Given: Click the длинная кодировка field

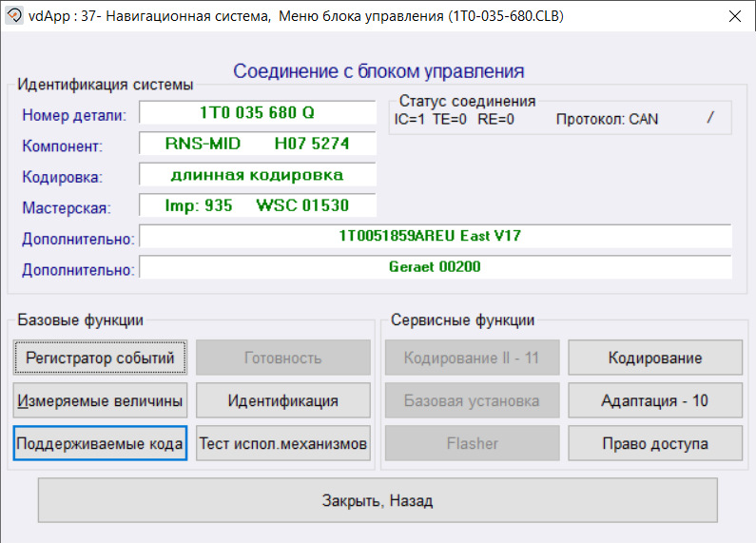Looking at the screenshot, I should (x=258, y=174).
